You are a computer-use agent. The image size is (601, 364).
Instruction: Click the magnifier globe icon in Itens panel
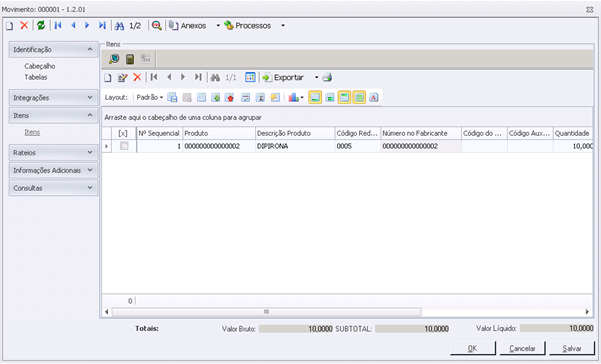114,59
